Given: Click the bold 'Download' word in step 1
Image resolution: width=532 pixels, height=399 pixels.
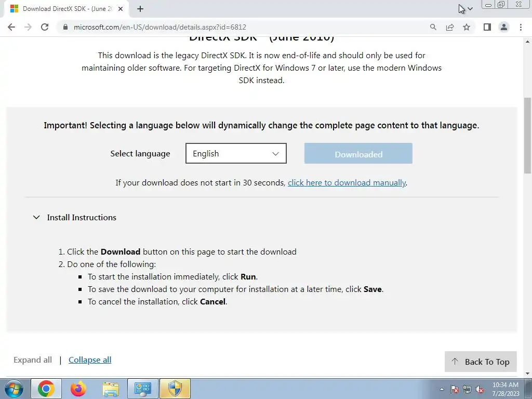Looking at the screenshot, I should (121, 252).
